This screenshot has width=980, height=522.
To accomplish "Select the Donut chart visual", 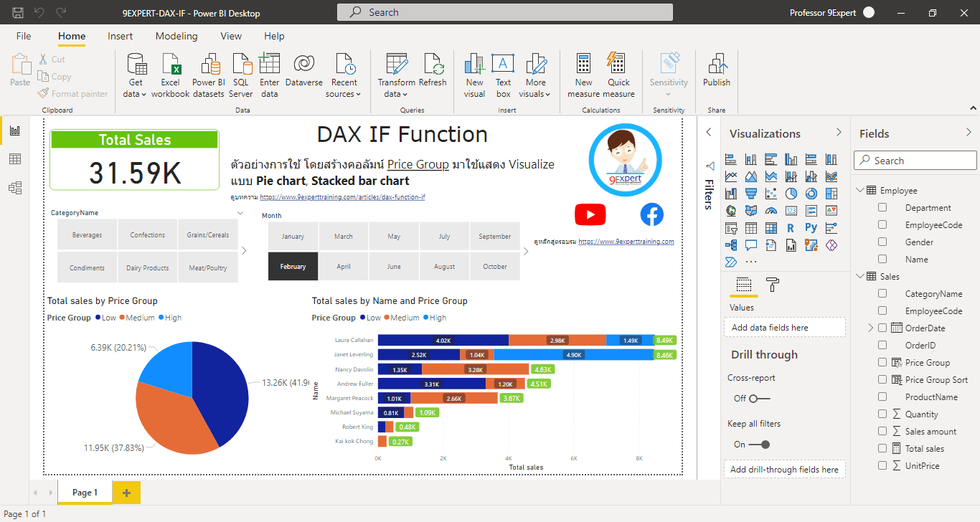I will tap(812, 194).
